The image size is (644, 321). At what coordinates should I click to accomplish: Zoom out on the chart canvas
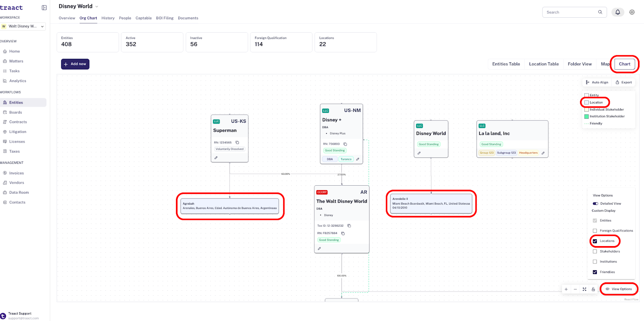click(575, 289)
